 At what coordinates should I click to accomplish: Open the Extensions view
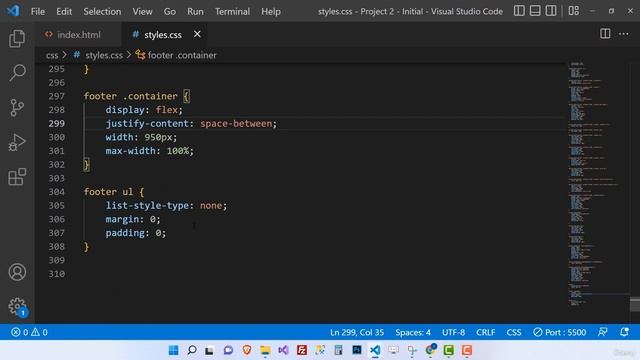click(x=17, y=177)
